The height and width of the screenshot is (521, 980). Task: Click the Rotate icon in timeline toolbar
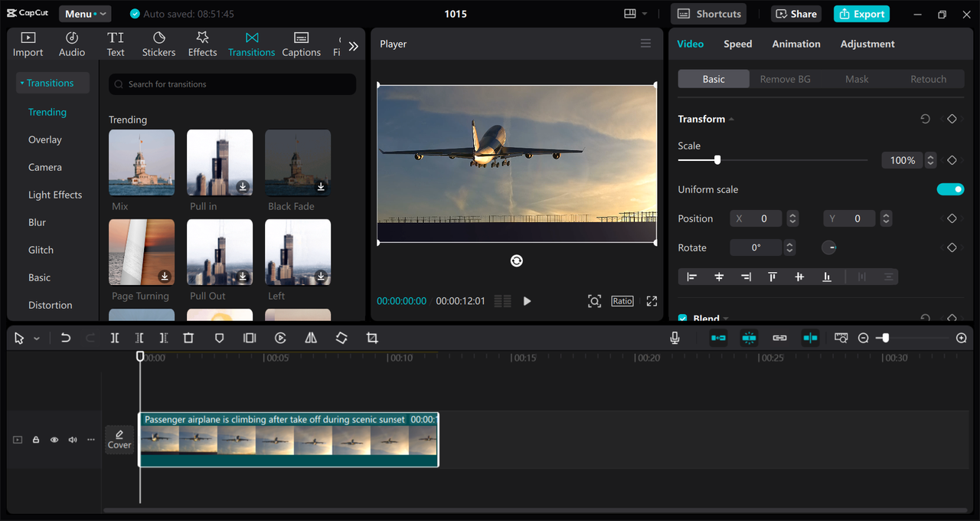[341, 338]
